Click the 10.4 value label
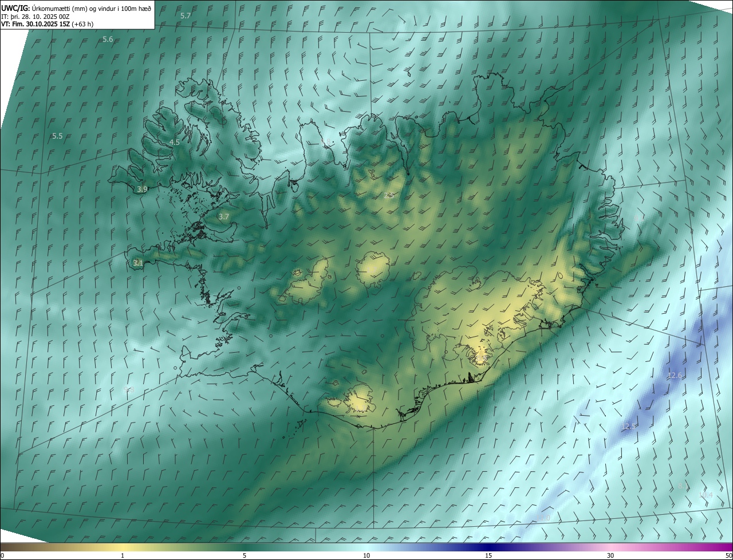 point(706,495)
